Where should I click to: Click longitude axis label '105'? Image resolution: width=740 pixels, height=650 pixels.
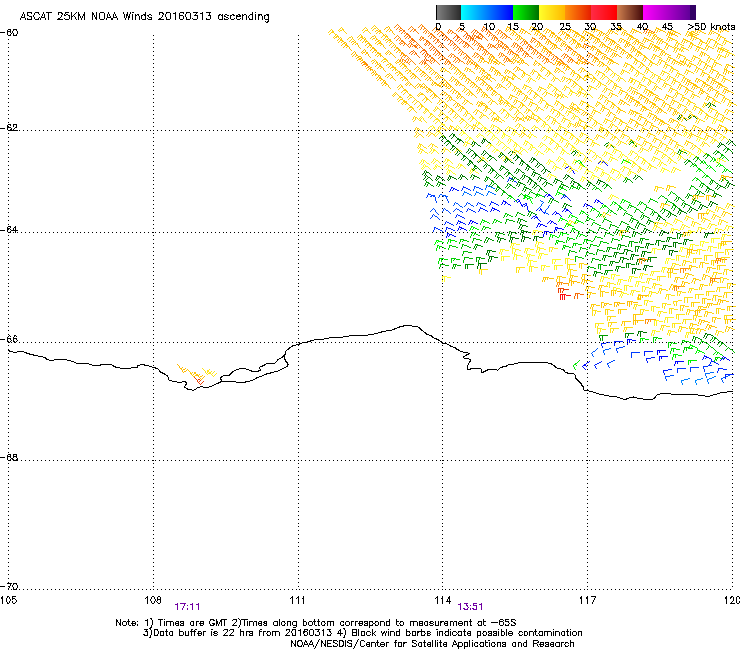click(x=9, y=600)
